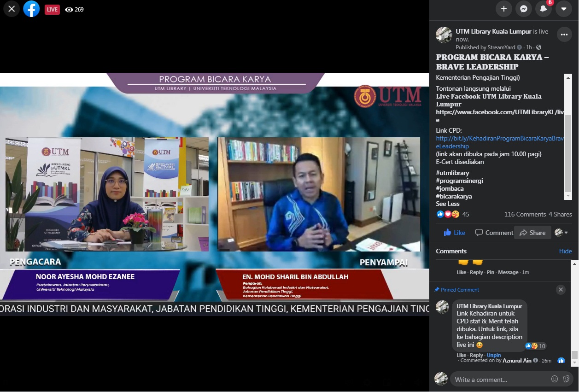Open the list of 45 reactions
Viewport: 579px width, 392px height.
pos(466,214)
